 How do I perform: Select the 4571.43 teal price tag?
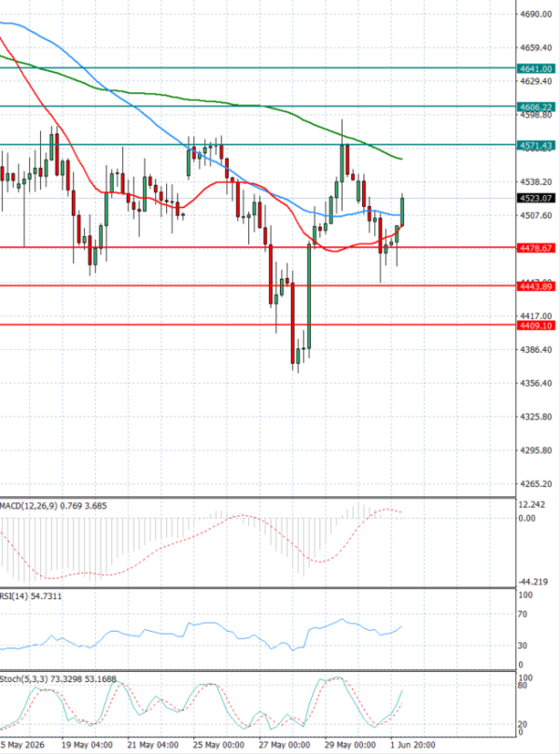click(536, 146)
